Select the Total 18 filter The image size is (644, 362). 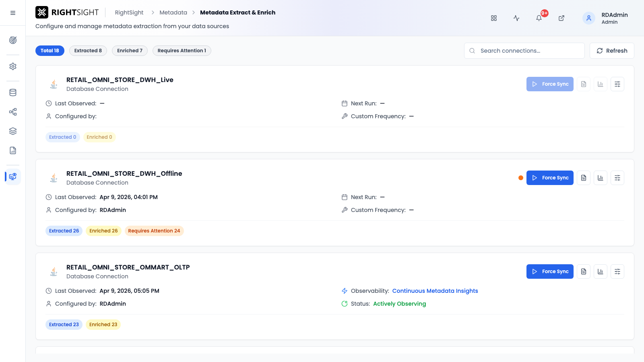coord(50,51)
